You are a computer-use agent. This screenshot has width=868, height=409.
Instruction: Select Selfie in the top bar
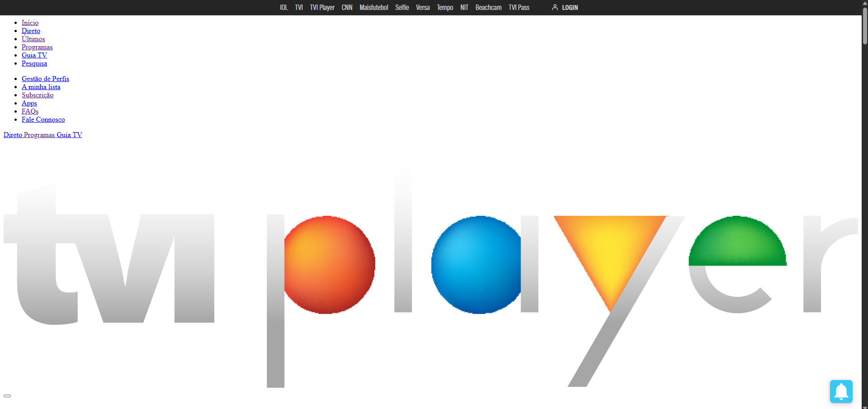click(x=402, y=8)
